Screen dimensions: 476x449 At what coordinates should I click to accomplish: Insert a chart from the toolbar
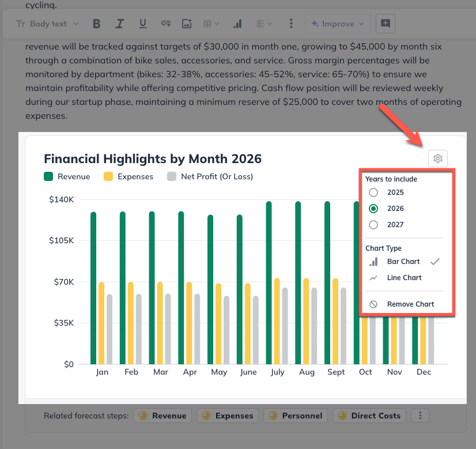[x=237, y=24]
